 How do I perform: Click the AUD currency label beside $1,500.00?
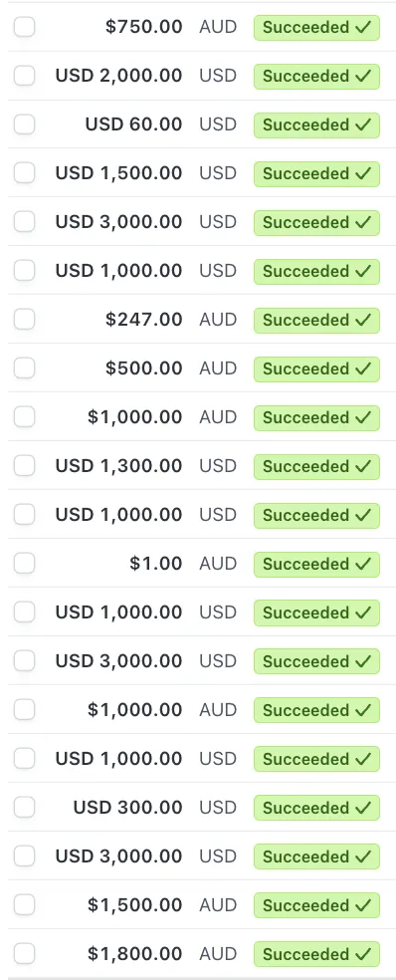coord(218,905)
